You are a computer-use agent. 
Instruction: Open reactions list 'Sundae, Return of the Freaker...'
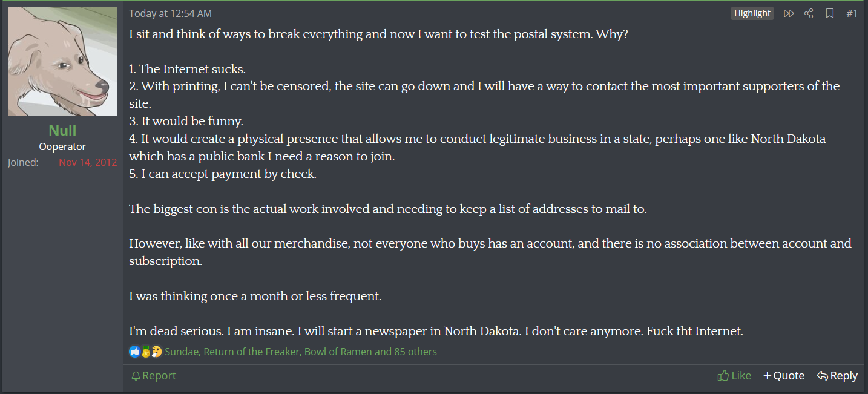pyautogui.click(x=300, y=352)
